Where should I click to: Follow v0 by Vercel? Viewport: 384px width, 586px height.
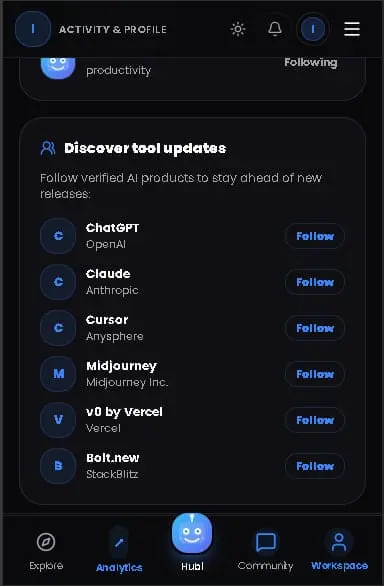tap(315, 420)
